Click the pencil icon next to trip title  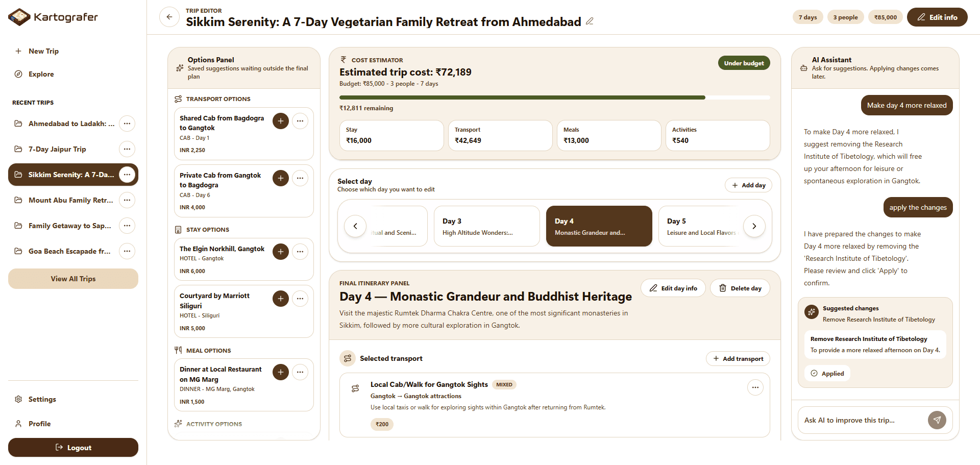(x=590, y=21)
